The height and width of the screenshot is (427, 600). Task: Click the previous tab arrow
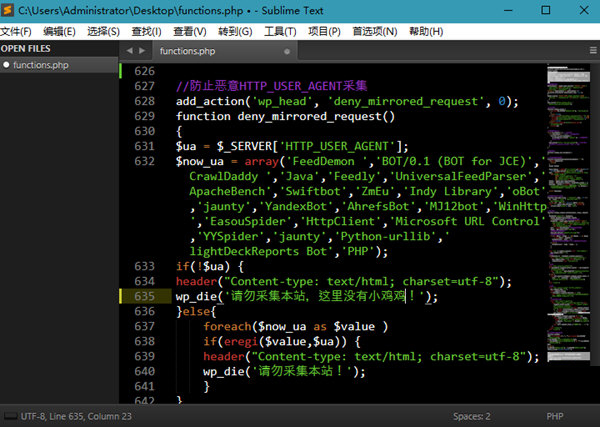[130, 51]
